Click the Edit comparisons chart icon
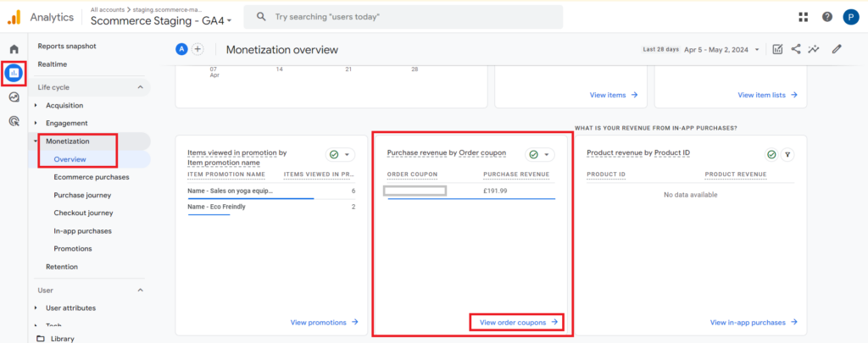 point(778,49)
